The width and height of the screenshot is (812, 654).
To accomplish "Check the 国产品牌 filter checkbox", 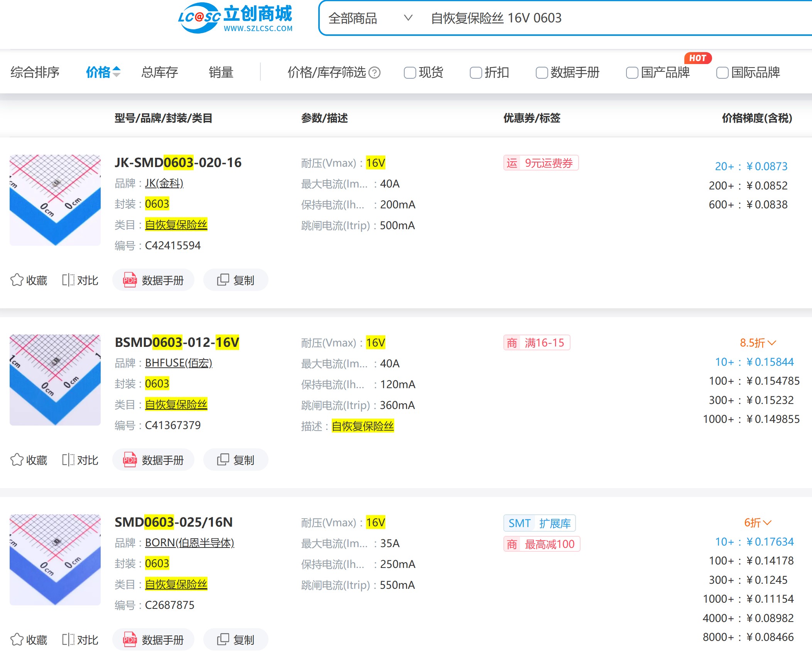I will [632, 73].
